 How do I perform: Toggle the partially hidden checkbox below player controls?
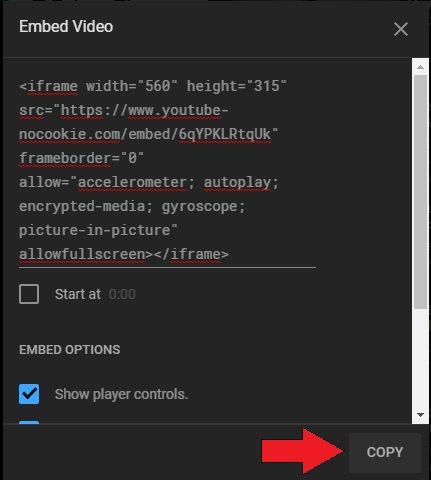point(29,423)
